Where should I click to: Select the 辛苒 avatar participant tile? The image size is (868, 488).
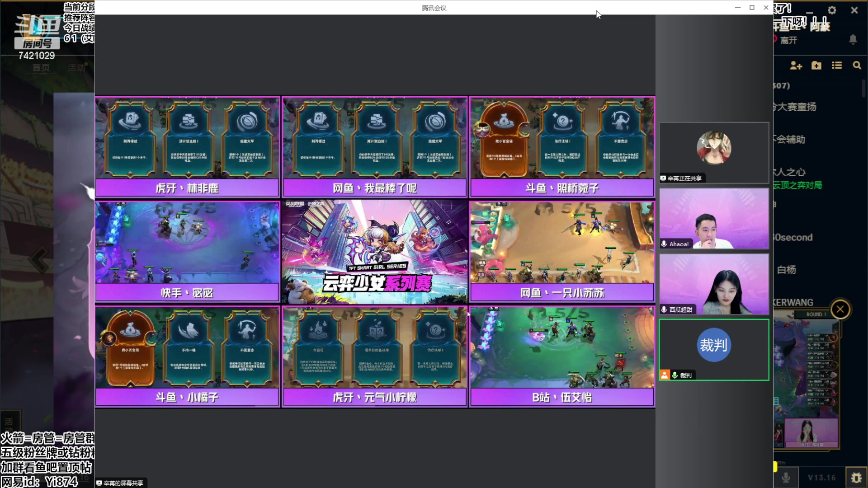(714, 152)
